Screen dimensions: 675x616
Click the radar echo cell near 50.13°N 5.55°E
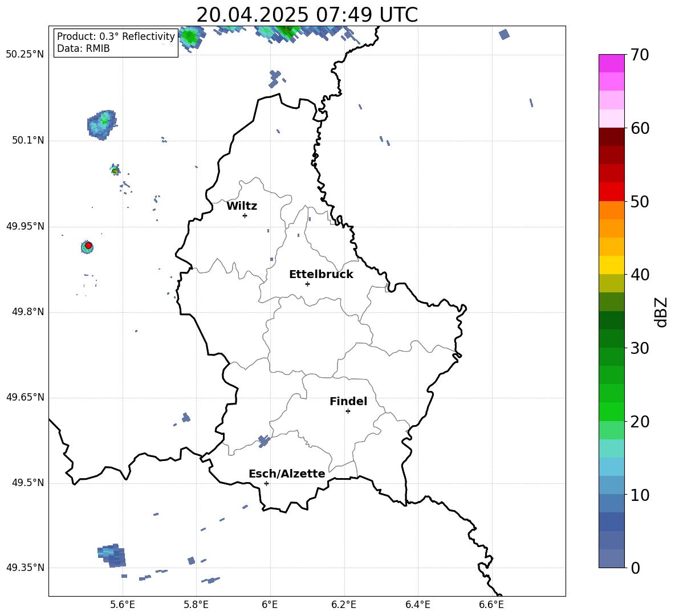[103, 124]
